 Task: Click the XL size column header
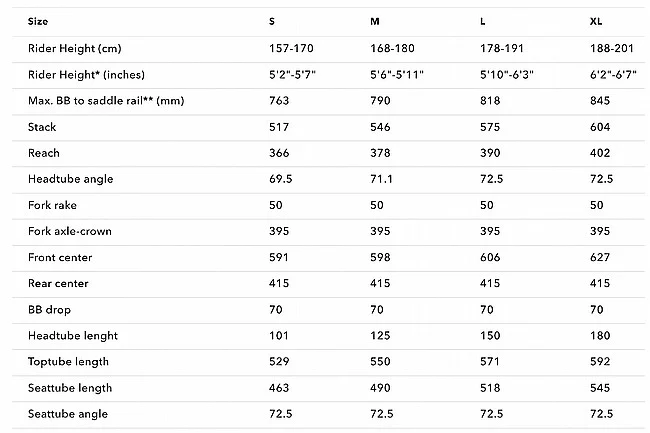pos(596,21)
